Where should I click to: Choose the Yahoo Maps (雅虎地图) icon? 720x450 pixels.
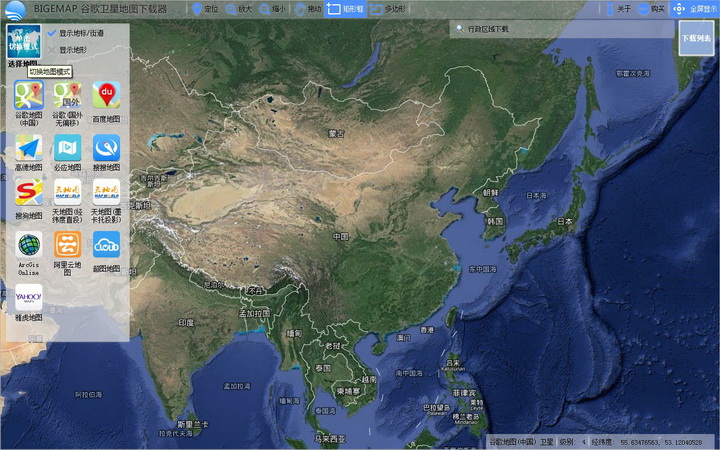coord(28,296)
